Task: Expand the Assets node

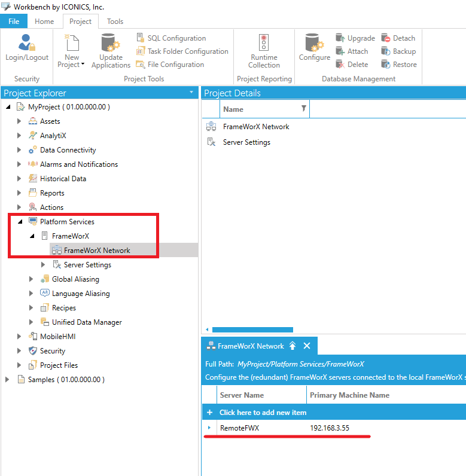Action: (19, 121)
